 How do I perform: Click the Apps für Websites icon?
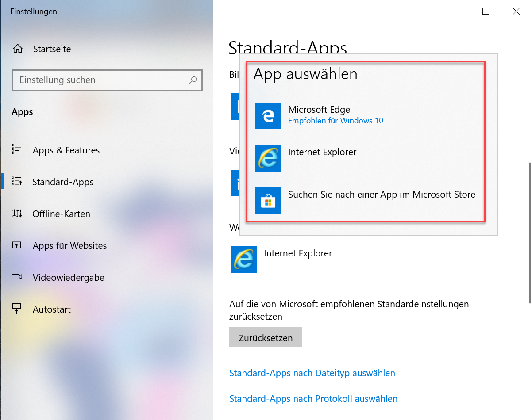(17, 245)
